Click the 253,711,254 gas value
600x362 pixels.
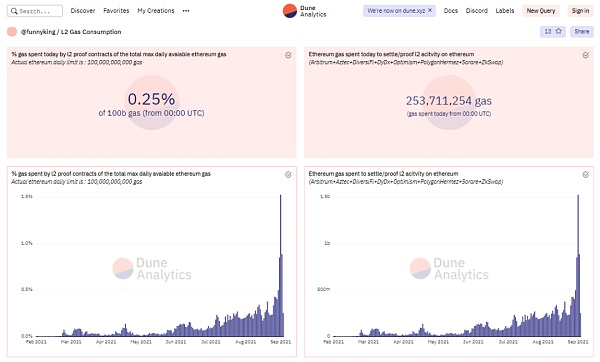pos(449,101)
